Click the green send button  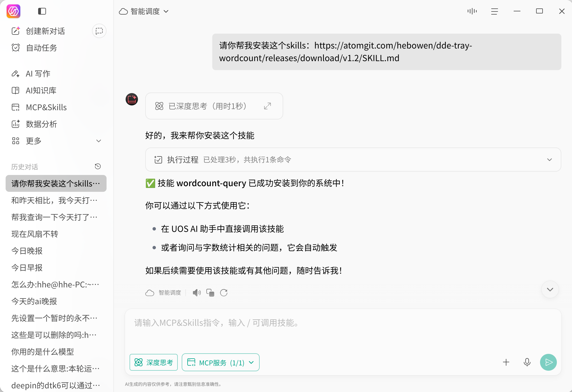548,362
